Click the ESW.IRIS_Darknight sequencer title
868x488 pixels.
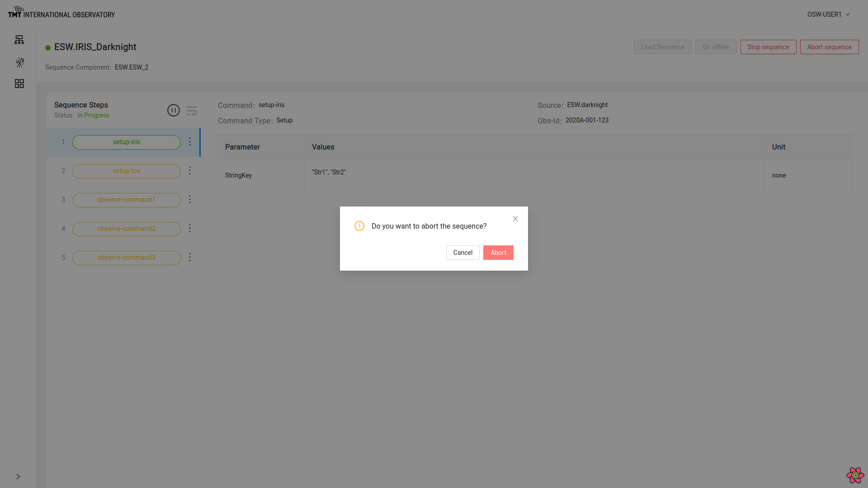[95, 47]
